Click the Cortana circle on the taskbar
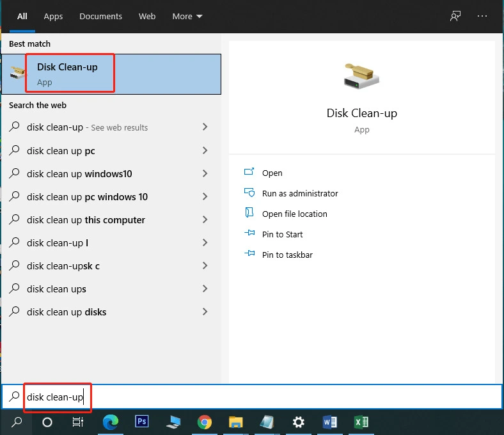 coord(47,422)
